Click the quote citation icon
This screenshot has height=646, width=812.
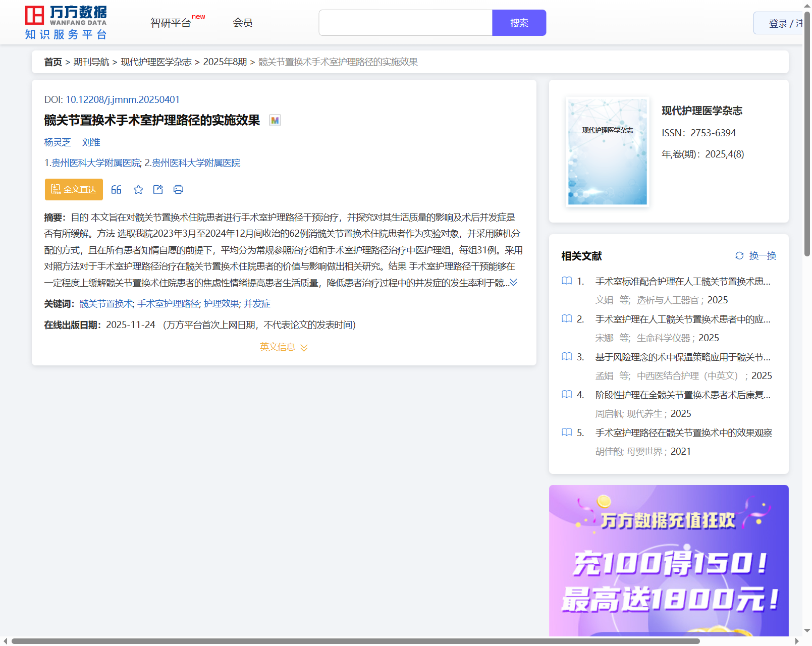coord(116,189)
